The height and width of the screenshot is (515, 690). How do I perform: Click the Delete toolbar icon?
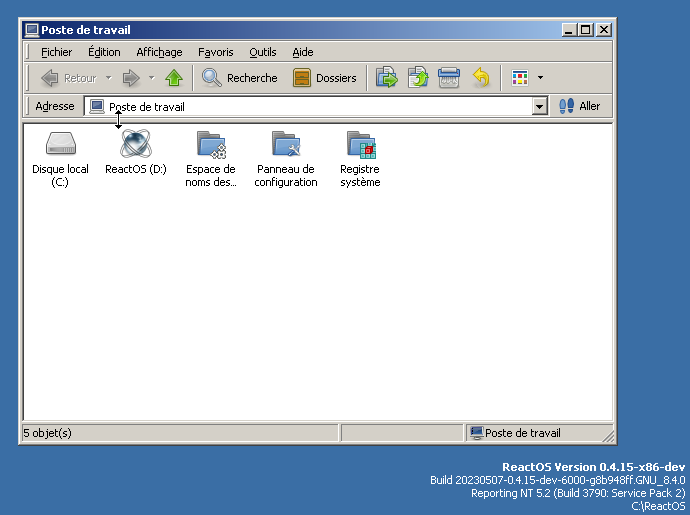pyautogui.click(x=449, y=78)
